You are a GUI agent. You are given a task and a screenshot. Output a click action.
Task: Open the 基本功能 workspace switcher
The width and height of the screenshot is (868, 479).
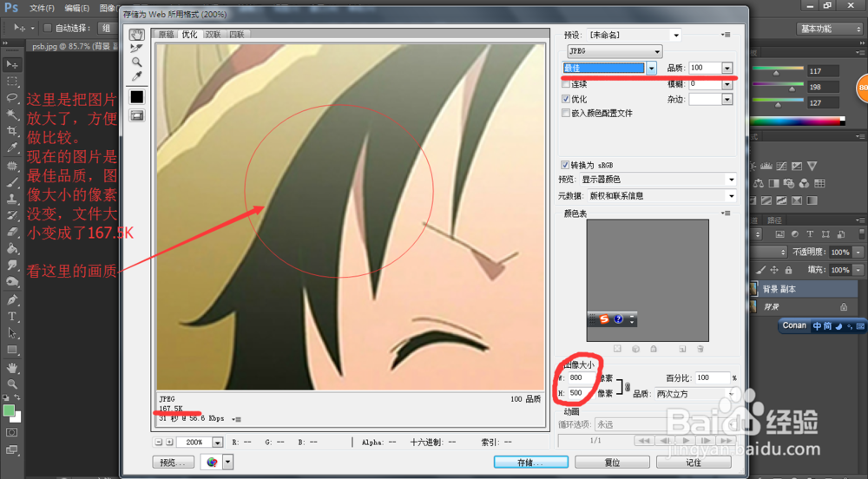pyautogui.click(x=830, y=29)
